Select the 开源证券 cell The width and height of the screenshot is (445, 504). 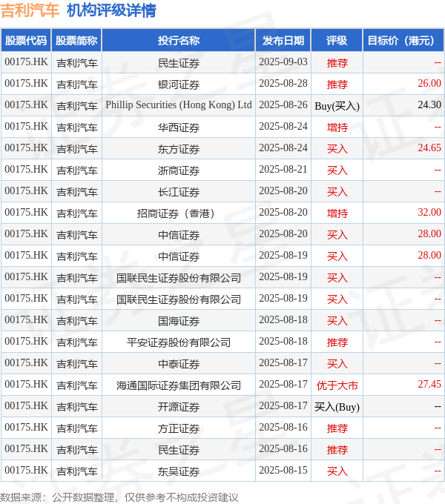(x=179, y=407)
